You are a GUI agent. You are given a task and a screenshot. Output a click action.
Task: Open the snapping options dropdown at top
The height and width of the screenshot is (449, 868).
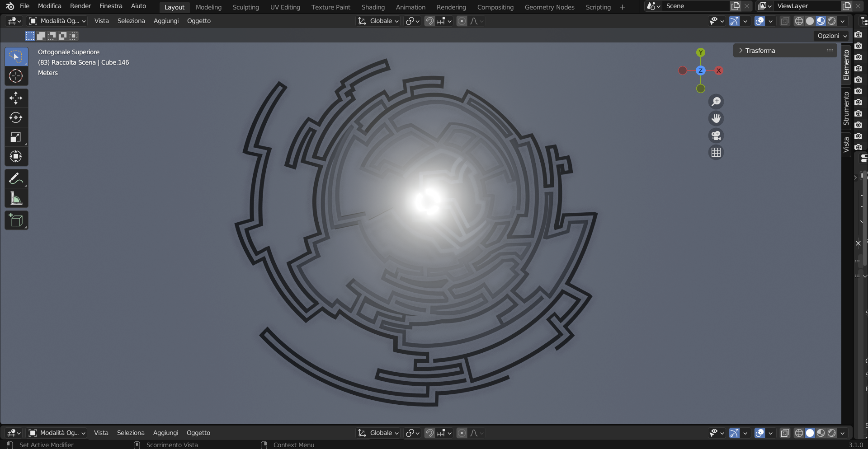click(x=444, y=21)
